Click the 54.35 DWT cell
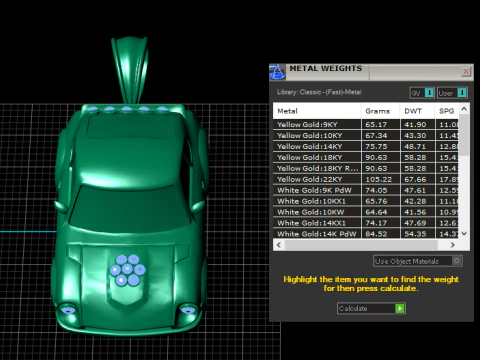This screenshot has width=480, height=360. 417,234
